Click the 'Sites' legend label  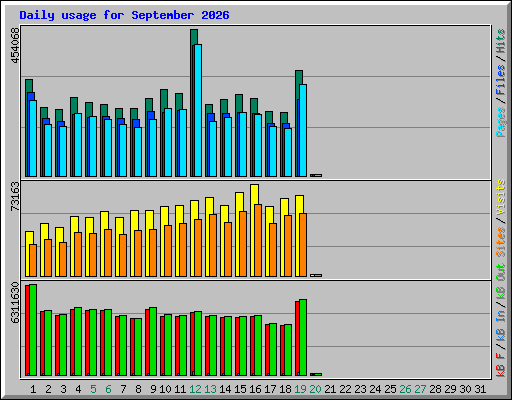[501, 242]
